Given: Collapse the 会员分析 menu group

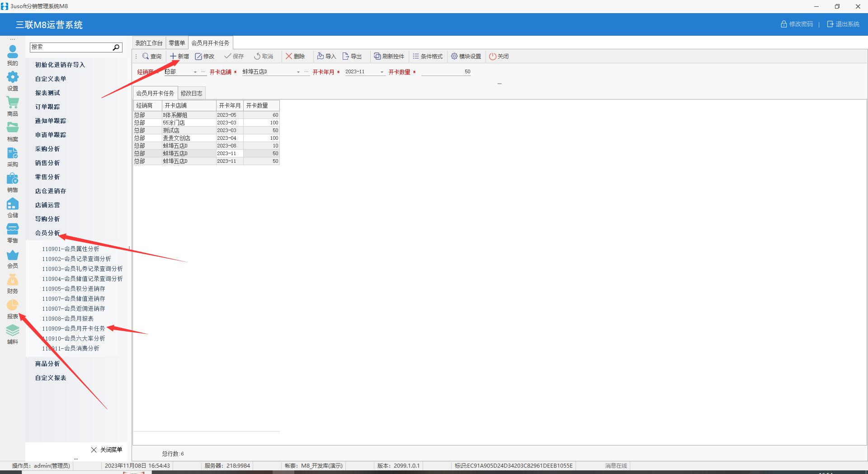Looking at the screenshot, I should pos(47,233).
